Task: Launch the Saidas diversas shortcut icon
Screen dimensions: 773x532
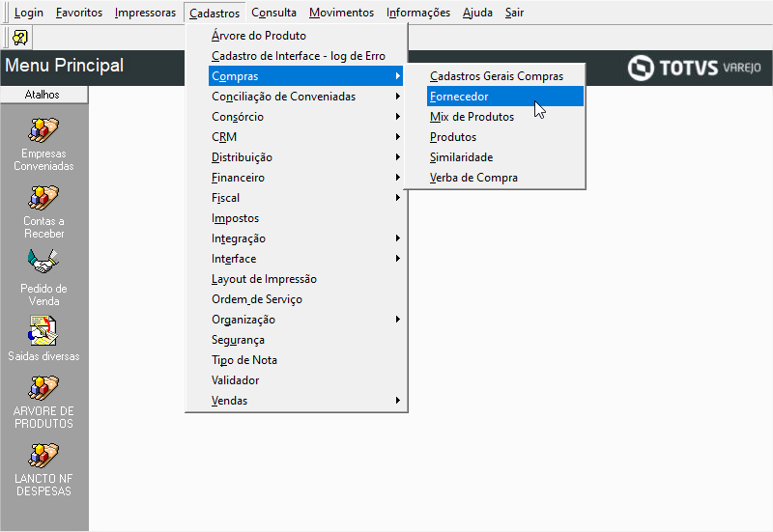Action: [43, 330]
